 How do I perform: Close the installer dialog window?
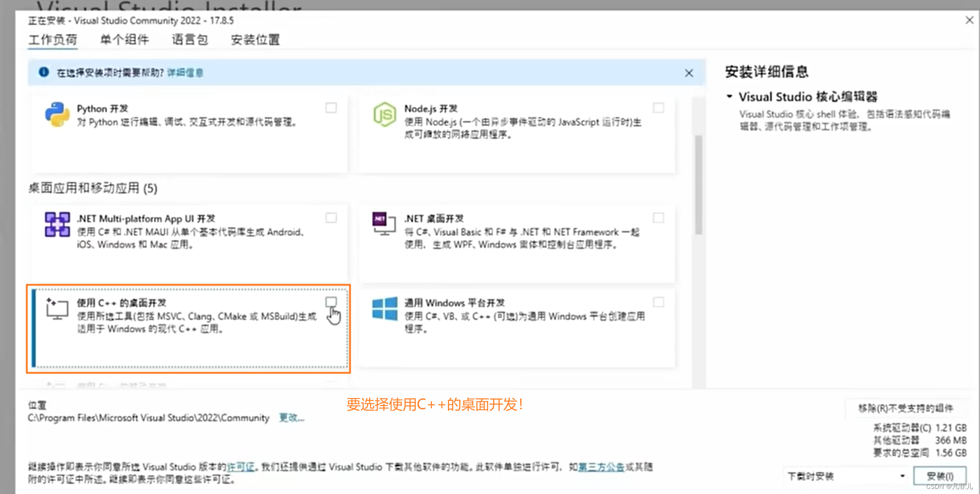tap(969, 20)
